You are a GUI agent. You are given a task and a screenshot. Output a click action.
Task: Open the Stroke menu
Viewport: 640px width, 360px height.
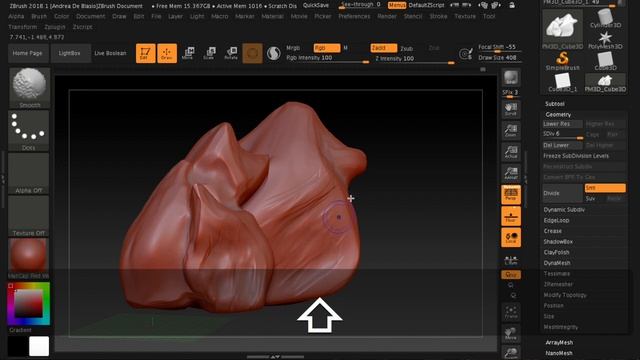pyautogui.click(x=438, y=16)
